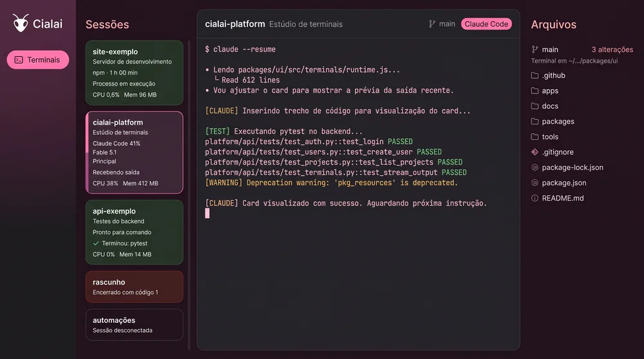This screenshot has height=359, width=644.
Task: Click the .gitignore diamond git icon
Action: (535, 152)
